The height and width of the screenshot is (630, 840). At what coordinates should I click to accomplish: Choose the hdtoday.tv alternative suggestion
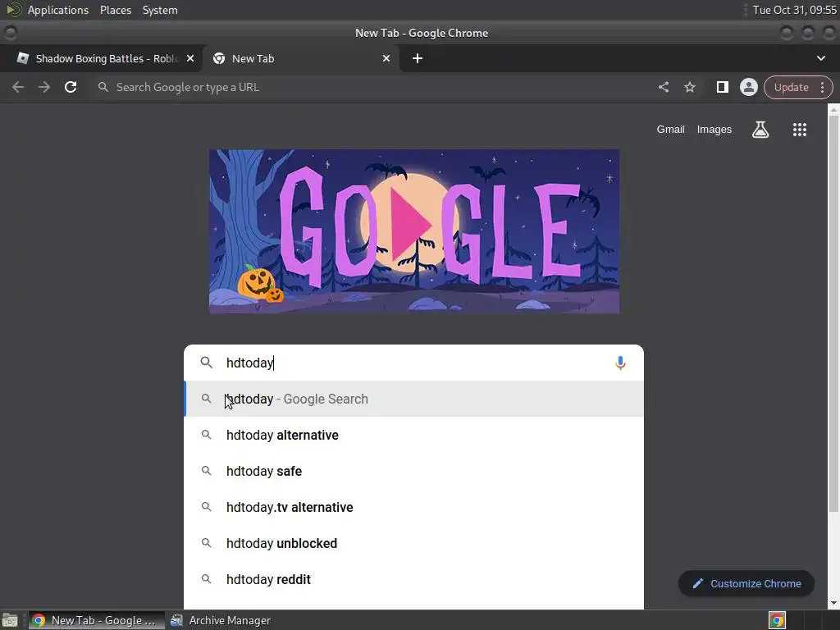pos(413,507)
